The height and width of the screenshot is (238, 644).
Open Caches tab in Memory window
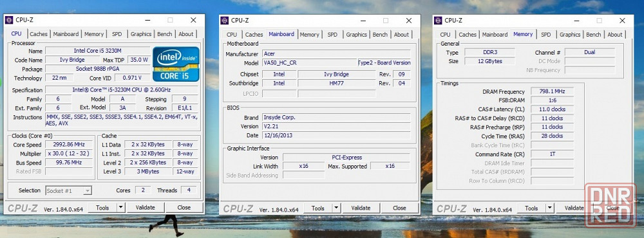pos(468,35)
